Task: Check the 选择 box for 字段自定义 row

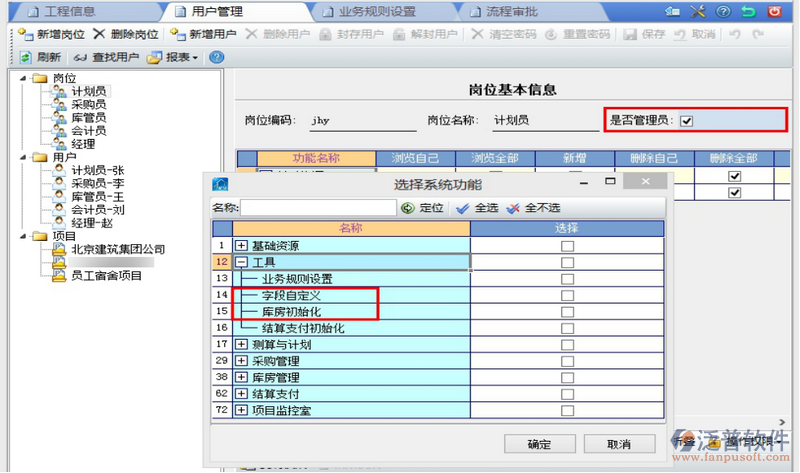Action: coord(567,296)
